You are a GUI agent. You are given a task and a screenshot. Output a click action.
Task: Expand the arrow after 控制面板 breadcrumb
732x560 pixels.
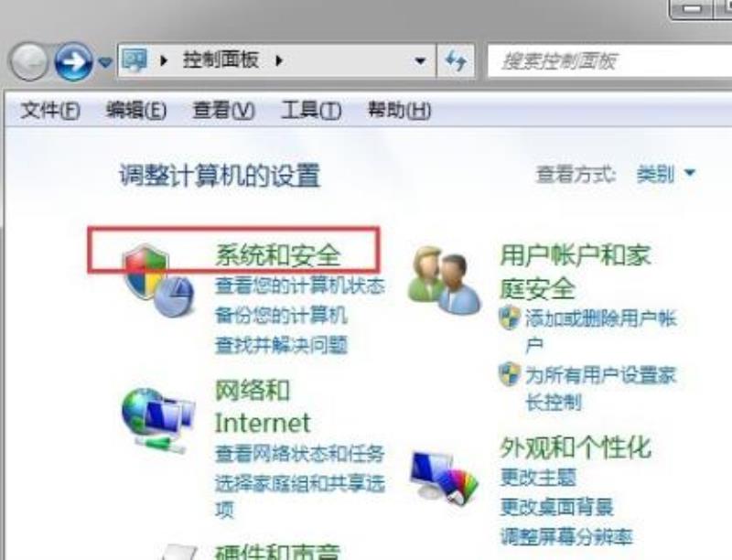coord(279,60)
